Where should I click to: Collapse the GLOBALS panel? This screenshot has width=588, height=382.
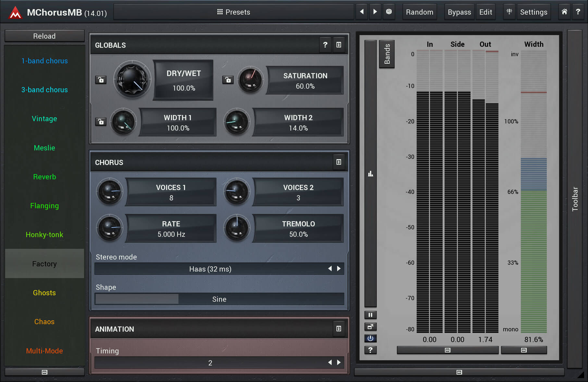pos(339,45)
